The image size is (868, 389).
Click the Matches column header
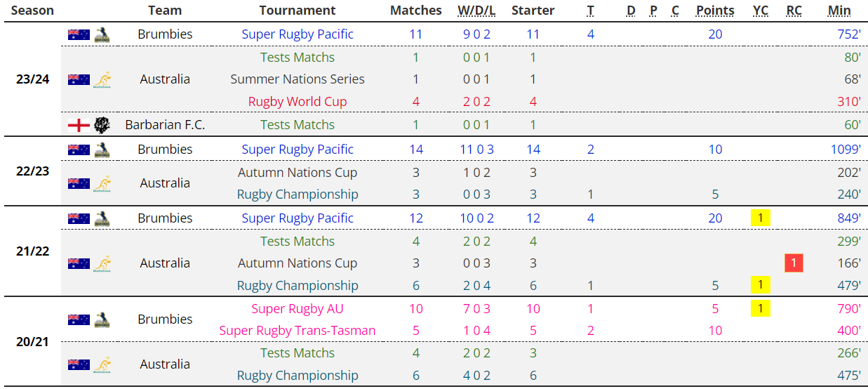[x=416, y=11]
